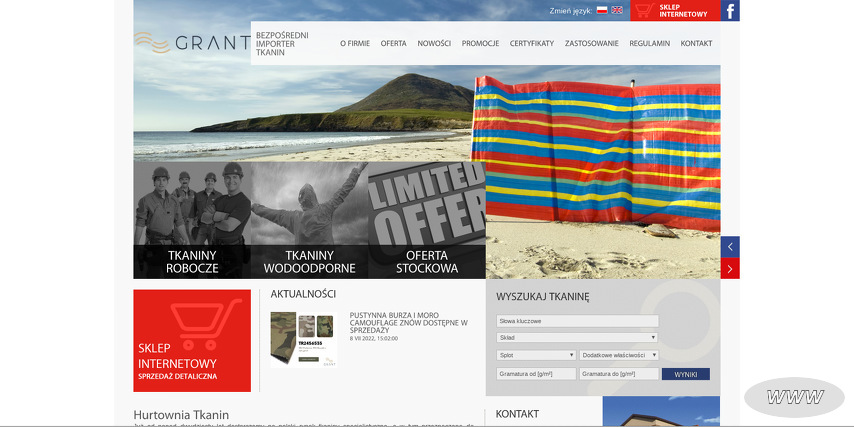
Task: Switch language with the English flag
Action: point(617,10)
